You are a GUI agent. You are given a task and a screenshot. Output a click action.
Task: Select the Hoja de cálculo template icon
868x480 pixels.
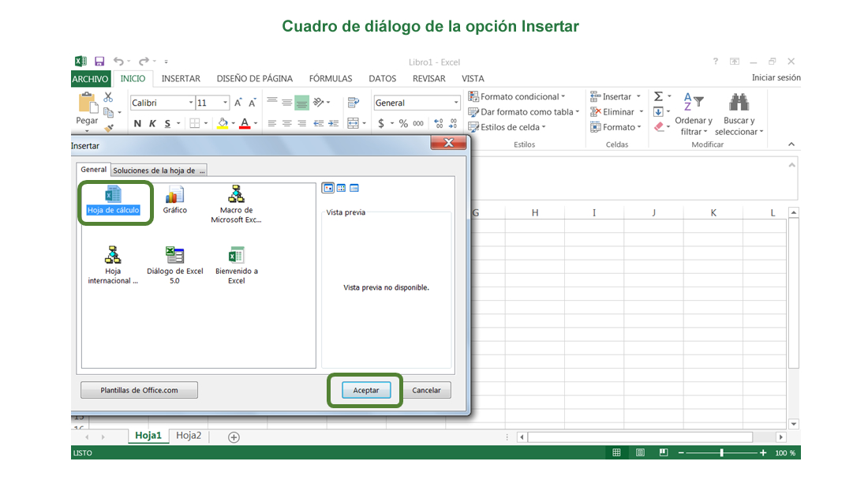pyautogui.click(x=113, y=194)
